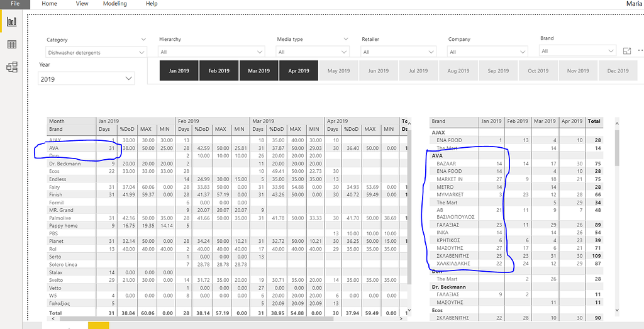This screenshot has height=329, width=644.
Task: Click the scroll up arrow of right matrix
Action: point(618,122)
